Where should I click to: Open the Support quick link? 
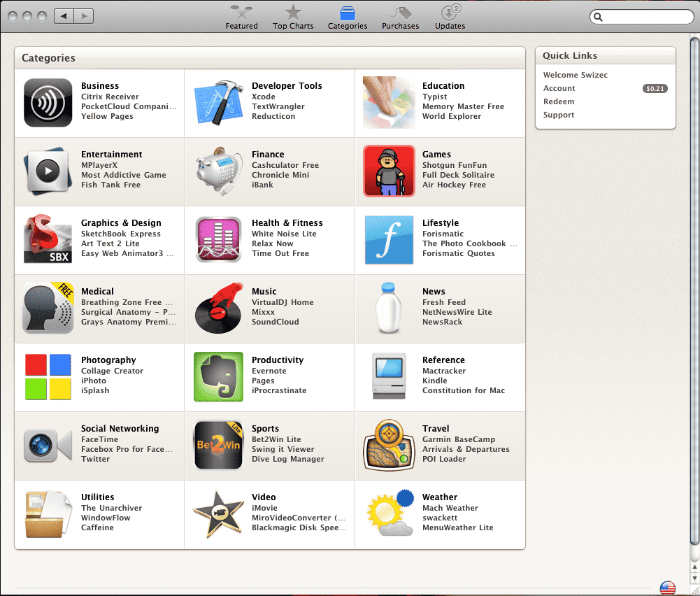tap(559, 115)
